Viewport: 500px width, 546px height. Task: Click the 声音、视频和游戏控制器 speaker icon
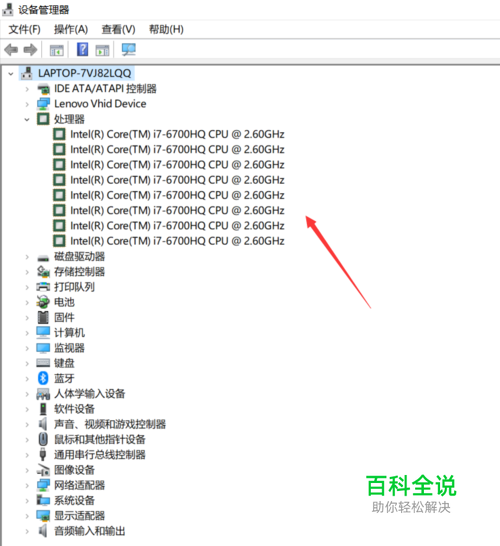tap(43, 424)
